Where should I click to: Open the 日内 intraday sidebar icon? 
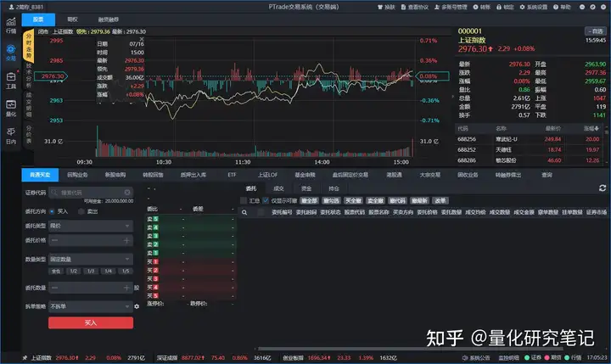click(x=11, y=136)
